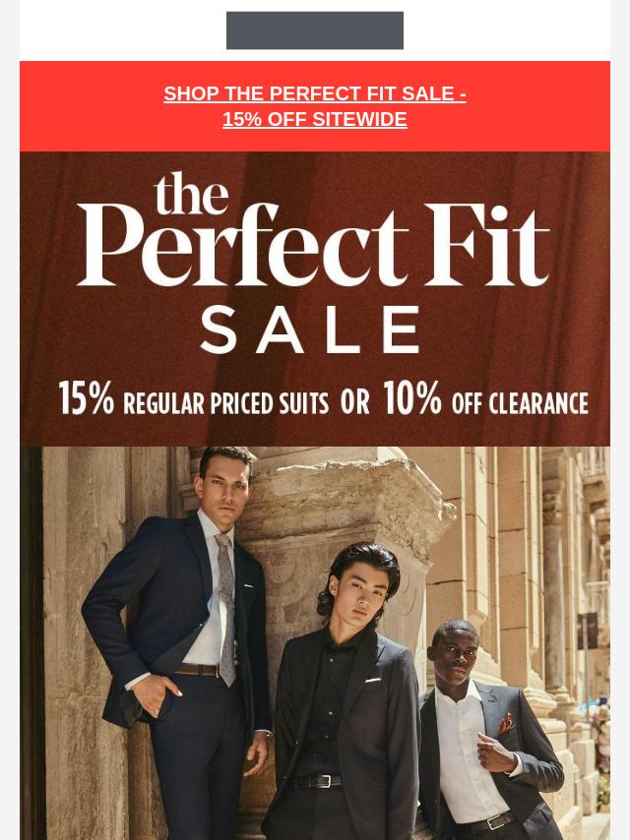Click the brown leather belt
630x840 pixels.
click(197, 670)
